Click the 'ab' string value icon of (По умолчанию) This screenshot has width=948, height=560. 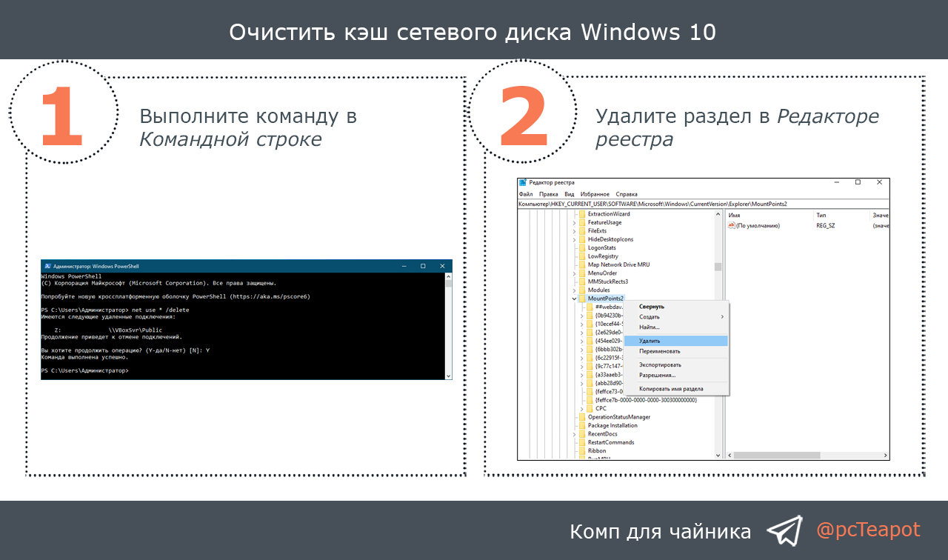[732, 225]
